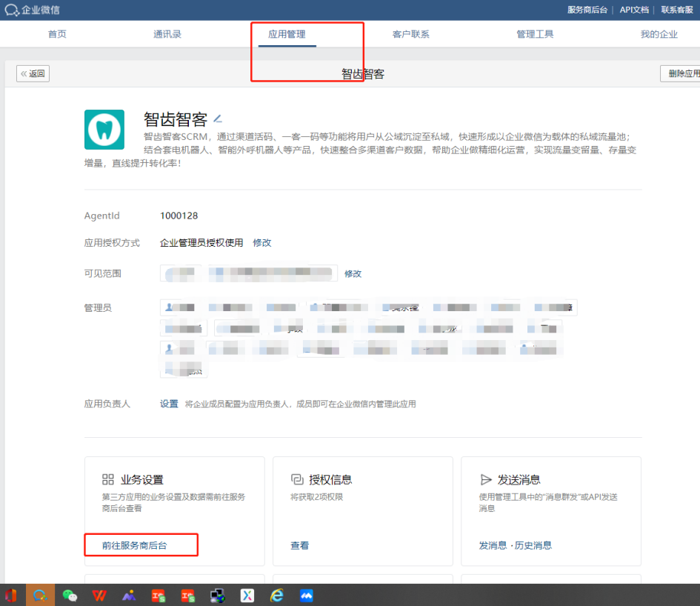This screenshot has width=700, height=606.
Task: Click the AgentId label
Action: point(101,216)
